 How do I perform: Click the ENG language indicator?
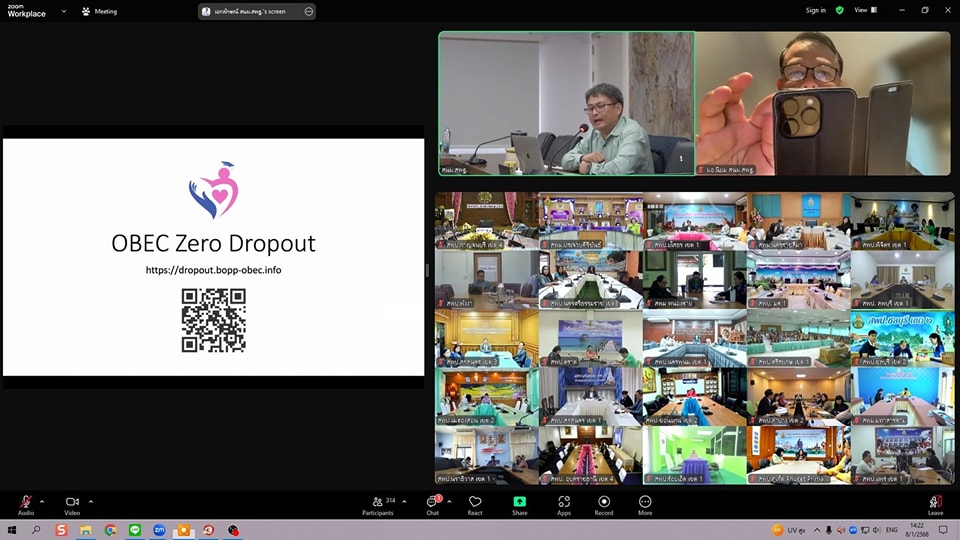[x=892, y=530]
